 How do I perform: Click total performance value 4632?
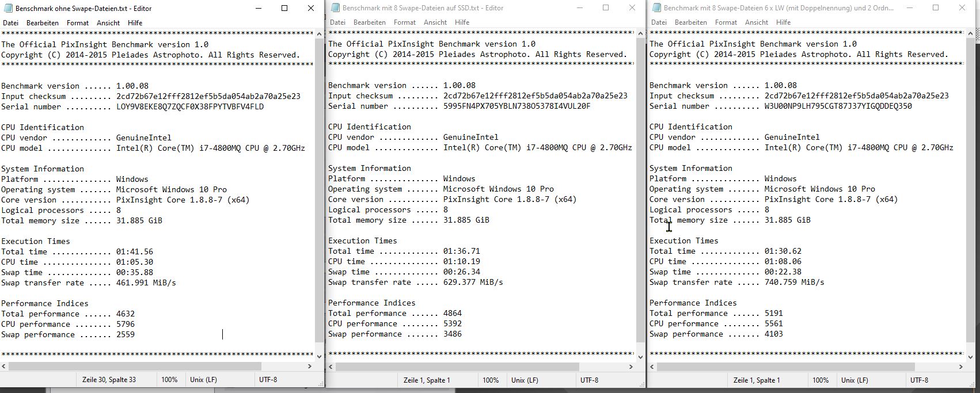(126, 314)
